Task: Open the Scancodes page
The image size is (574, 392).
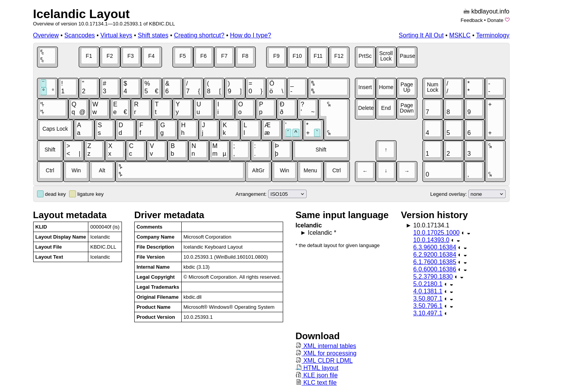Action: (79, 35)
